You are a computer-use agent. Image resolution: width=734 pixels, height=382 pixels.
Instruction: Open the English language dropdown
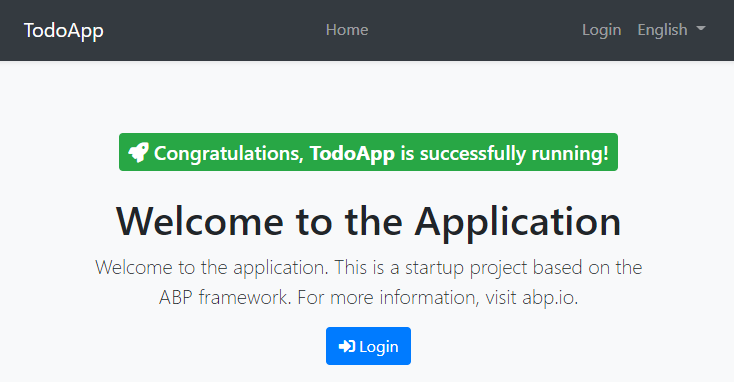point(671,30)
